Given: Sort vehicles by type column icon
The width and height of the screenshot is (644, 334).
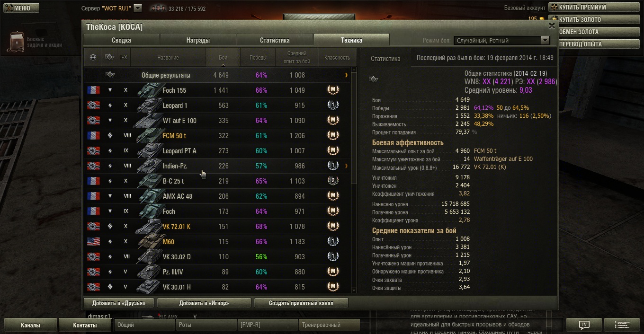Looking at the screenshot, I should click(x=110, y=57).
